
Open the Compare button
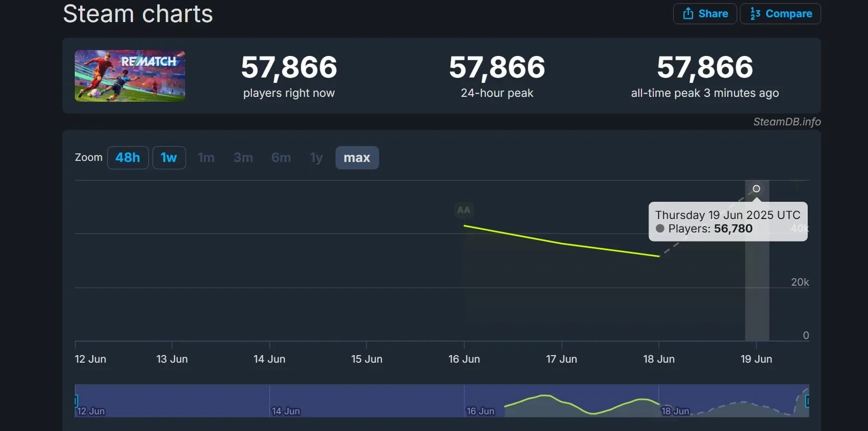[780, 14]
